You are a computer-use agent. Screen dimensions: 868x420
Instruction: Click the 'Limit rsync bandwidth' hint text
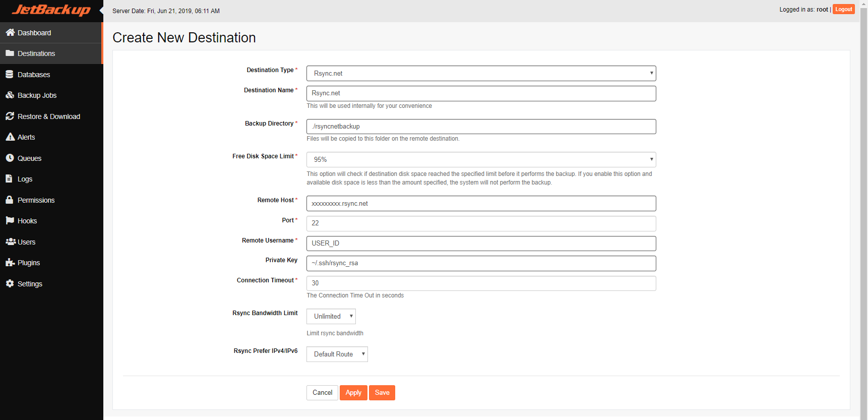pos(335,333)
